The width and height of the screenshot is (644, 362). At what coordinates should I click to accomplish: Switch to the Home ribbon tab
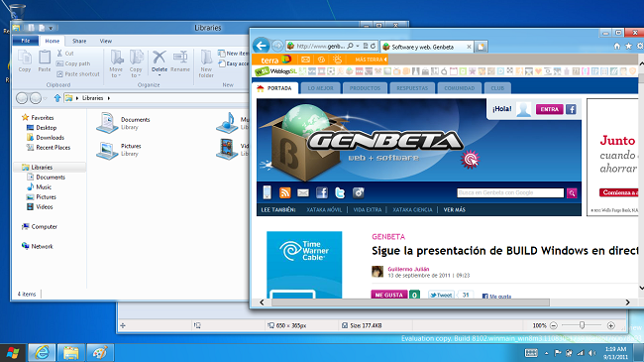53,41
